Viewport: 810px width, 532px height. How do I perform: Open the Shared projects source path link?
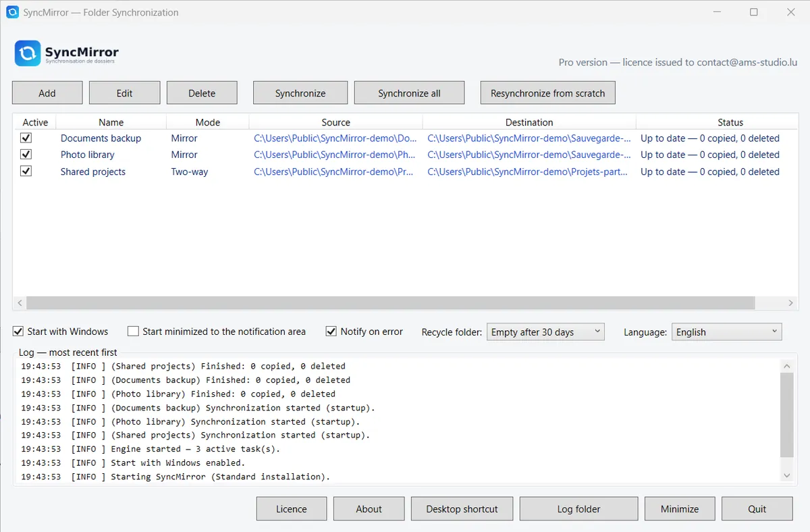[333, 171]
